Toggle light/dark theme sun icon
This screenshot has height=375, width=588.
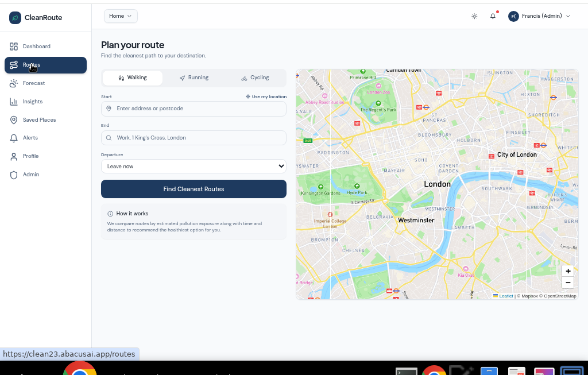(x=474, y=16)
